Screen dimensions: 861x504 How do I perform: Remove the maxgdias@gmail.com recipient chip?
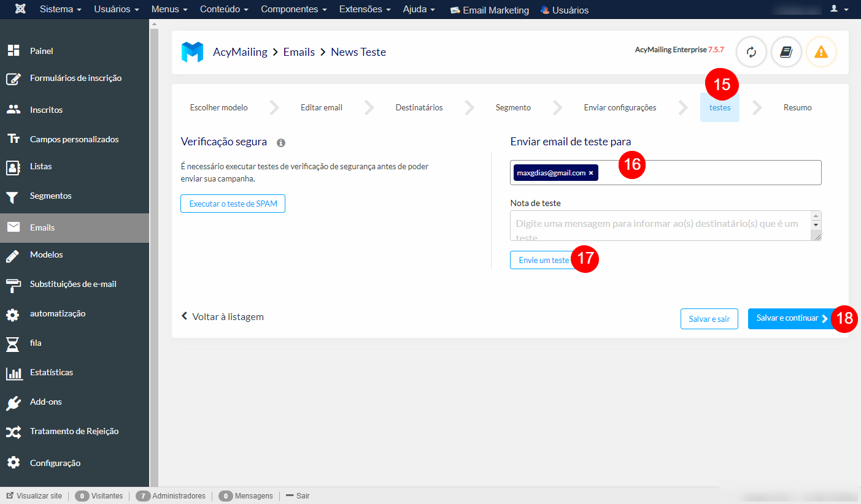(x=591, y=172)
